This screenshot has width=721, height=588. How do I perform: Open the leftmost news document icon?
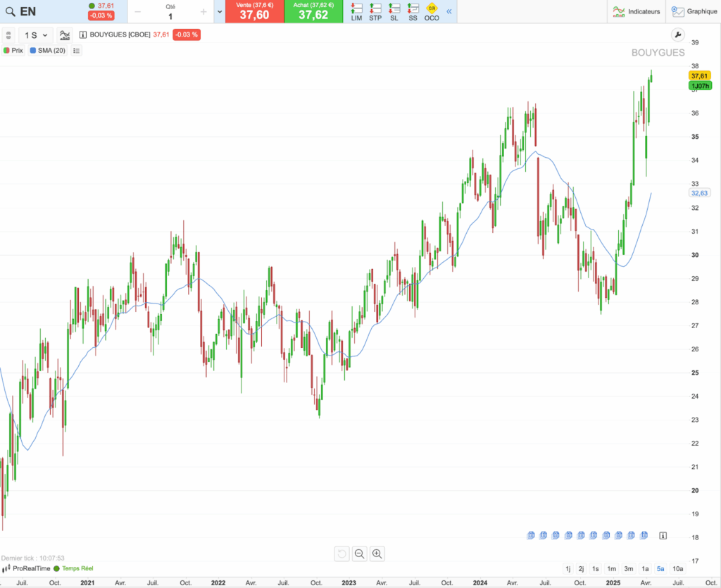click(531, 535)
